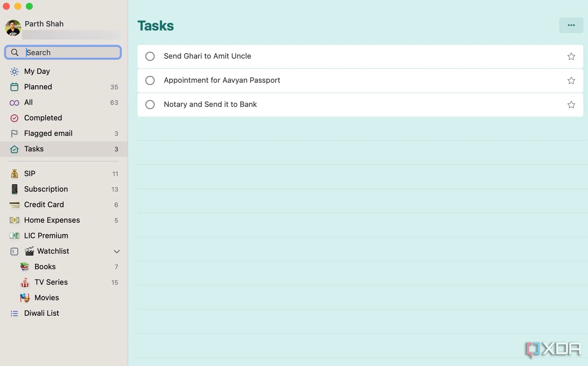Open the Diwali List
This screenshot has height=366, width=588.
point(42,313)
